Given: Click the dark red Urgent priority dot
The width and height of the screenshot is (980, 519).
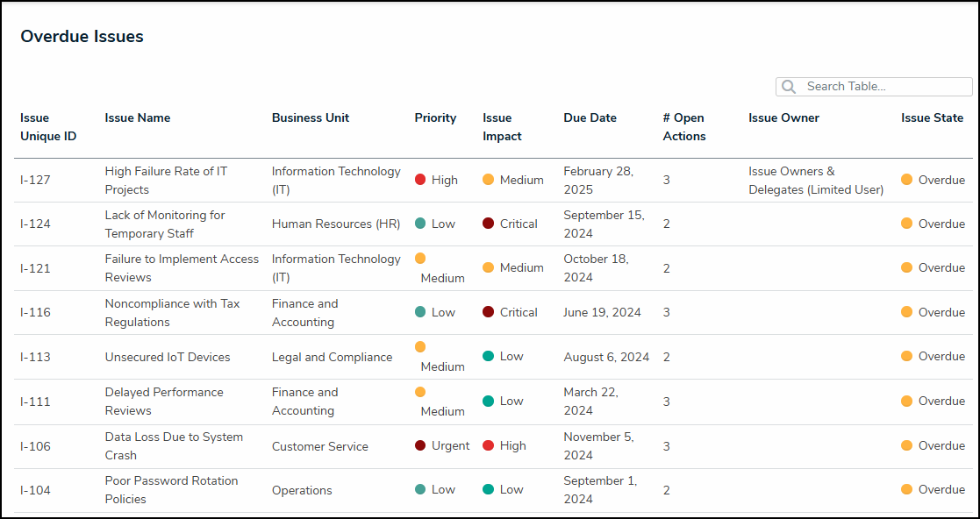Looking at the screenshot, I should [x=420, y=445].
